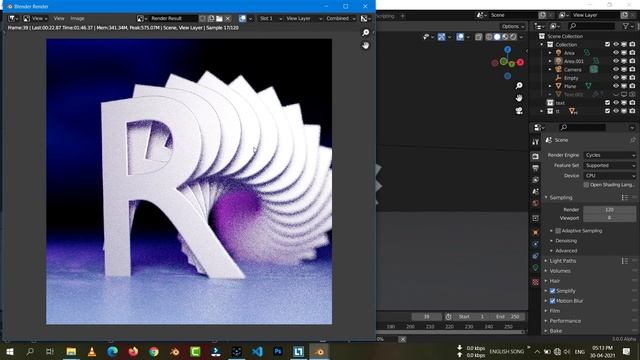Open Feature Set dropdown showing Supported
The image size is (640, 360).
pos(610,165)
